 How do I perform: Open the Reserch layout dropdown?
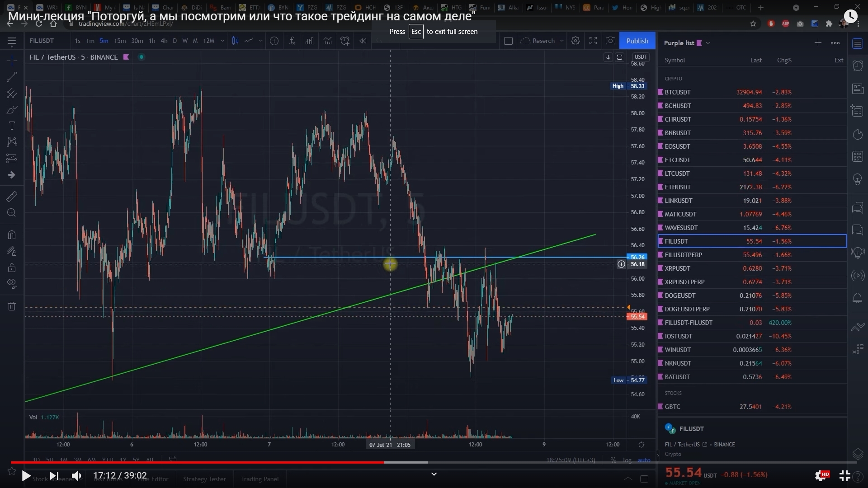(x=562, y=41)
